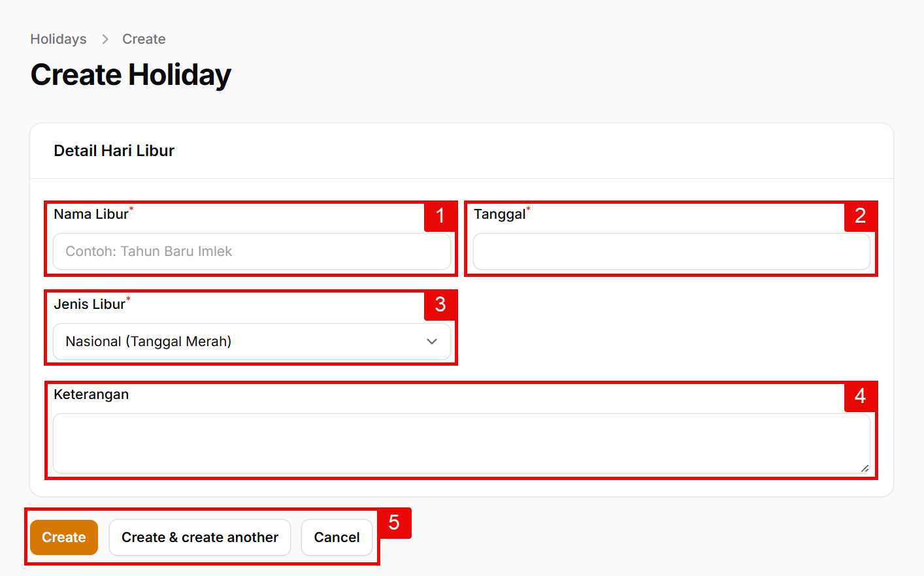This screenshot has width=924, height=576.
Task: Click the red badge numbered 5
Action: click(394, 522)
